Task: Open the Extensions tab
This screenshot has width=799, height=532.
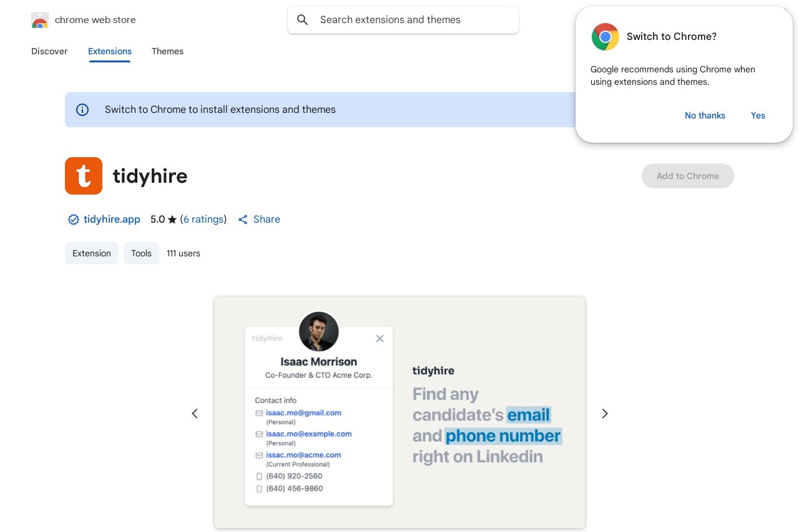Action: tap(110, 51)
